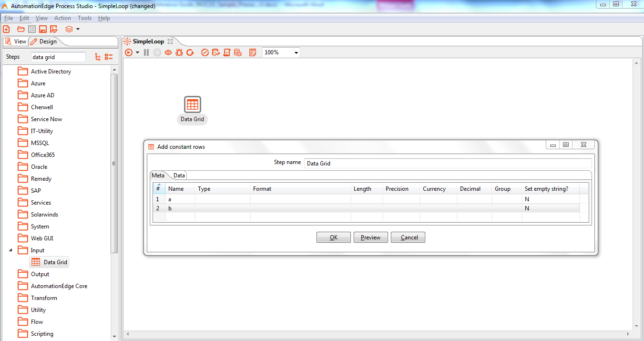Image resolution: width=644 pixels, height=341 pixels.
Task: Open the File menu
Action: click(x=9, y=18)
